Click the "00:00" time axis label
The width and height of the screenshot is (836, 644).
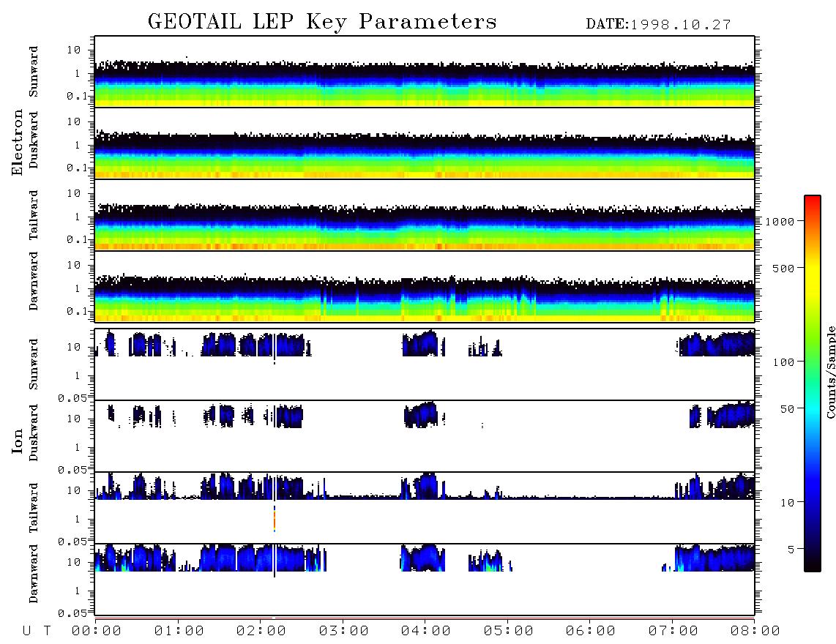click(x=97, y=632)
